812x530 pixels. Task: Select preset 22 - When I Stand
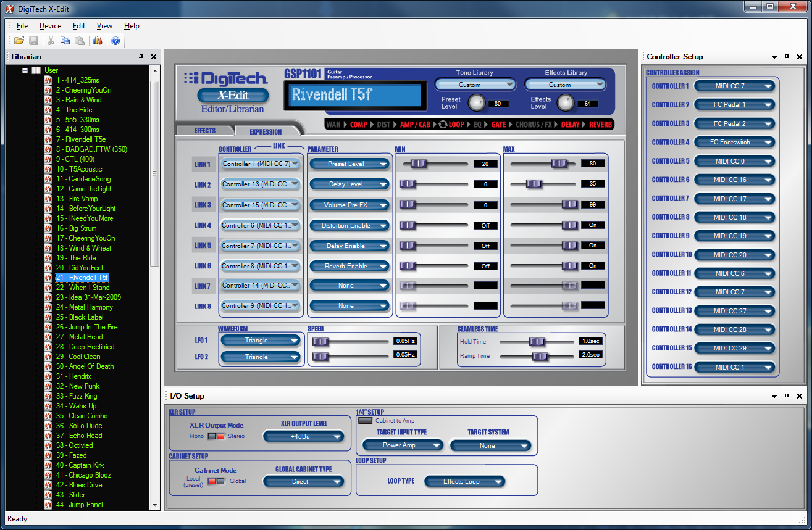(83, 288)
